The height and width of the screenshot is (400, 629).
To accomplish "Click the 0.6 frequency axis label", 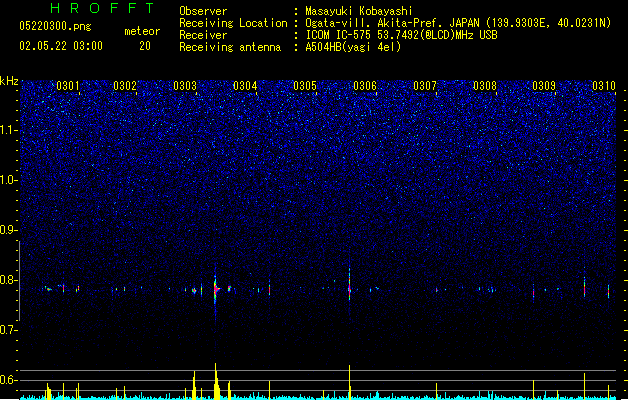I will pyautogui.click(x=9, y=380).
